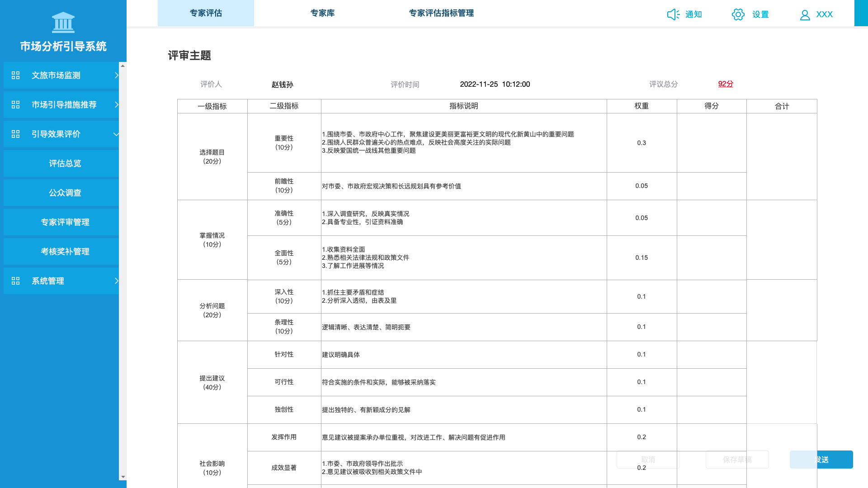
Task: Click the settings gear icon
Action: [x=738, y=14]
